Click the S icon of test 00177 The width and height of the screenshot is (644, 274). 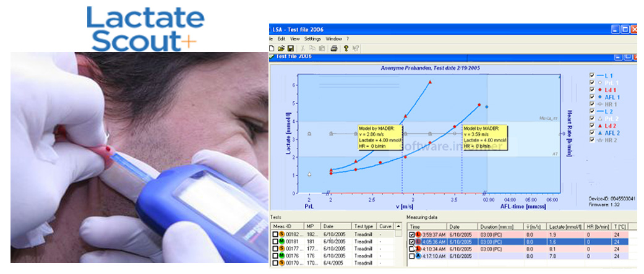click(281, 249)
